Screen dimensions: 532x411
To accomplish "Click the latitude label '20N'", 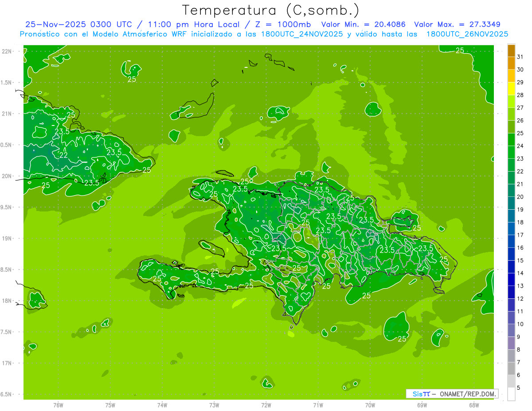I will tap(8, 176).
